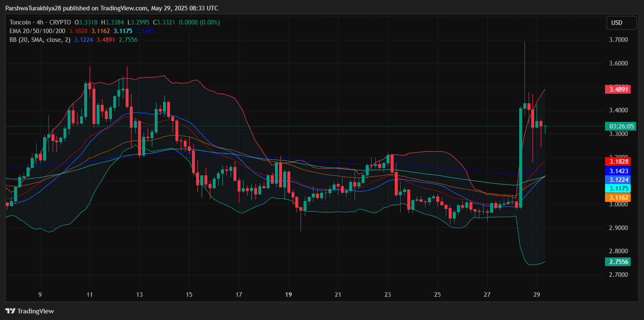
Task: Click the ParshwaTurakhiya28 published header text
Action: (112, 8)
